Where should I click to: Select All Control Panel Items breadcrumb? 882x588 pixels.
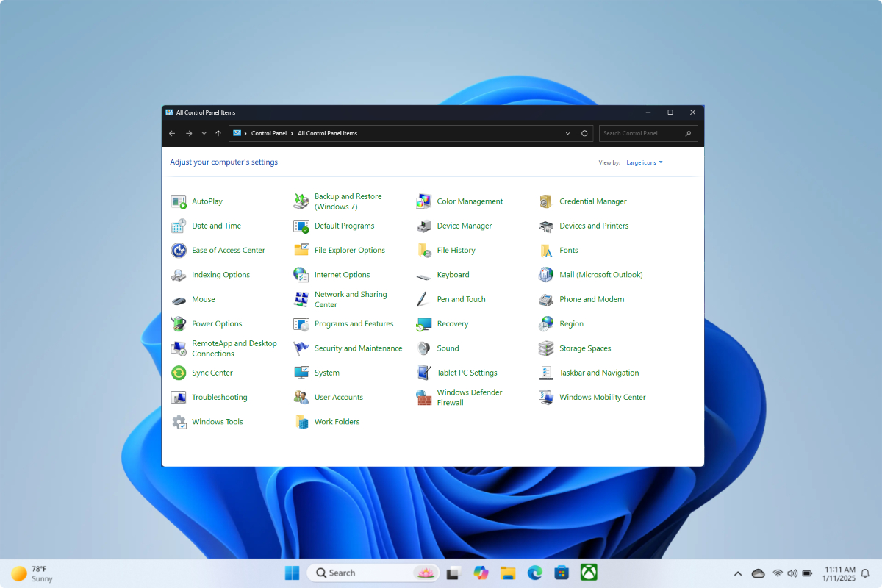tap(327, 134)
